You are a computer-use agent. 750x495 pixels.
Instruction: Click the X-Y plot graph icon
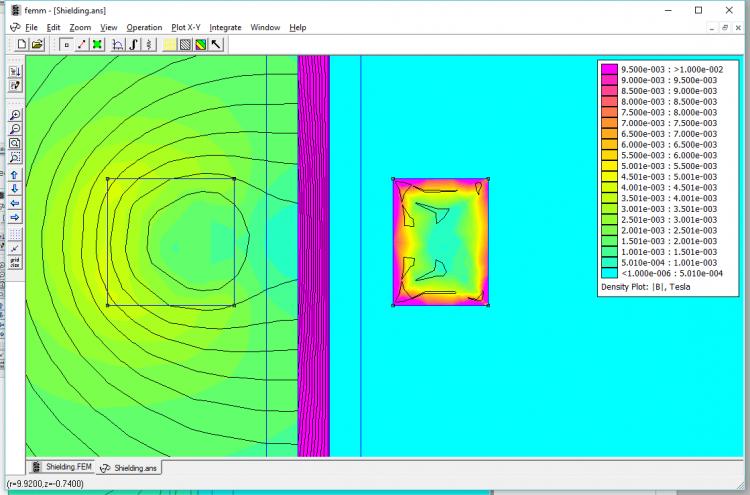(x=118, y=44)
